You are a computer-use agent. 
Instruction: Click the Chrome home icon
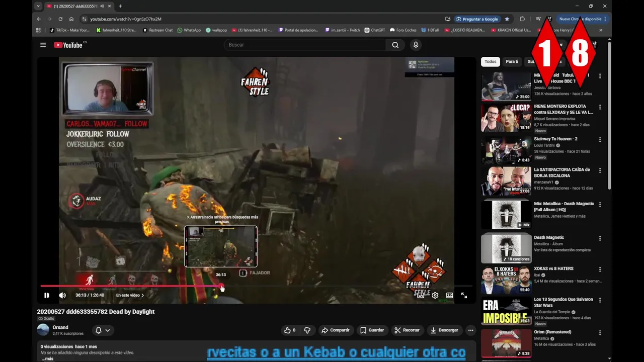tap(71, 19)
